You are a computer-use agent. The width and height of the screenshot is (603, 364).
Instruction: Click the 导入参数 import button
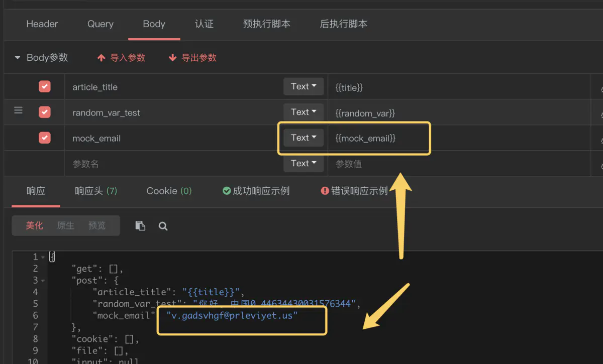[x=121, y=58]
